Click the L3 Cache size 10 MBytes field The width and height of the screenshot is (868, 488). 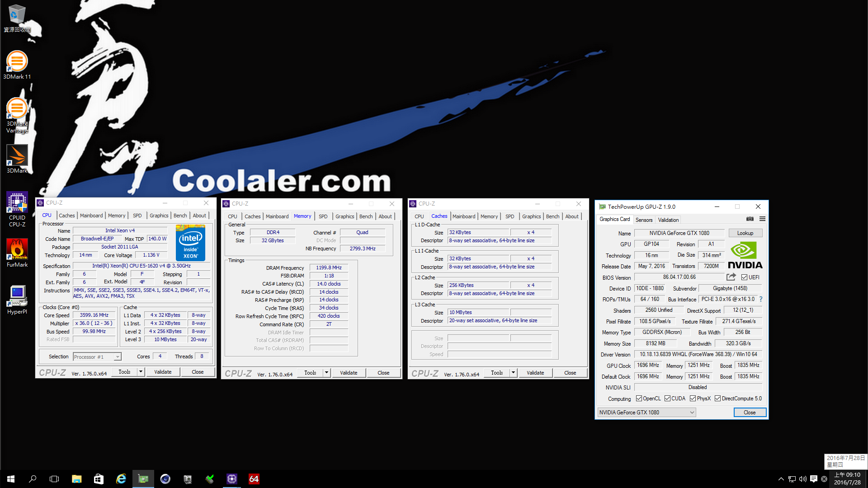478,312
